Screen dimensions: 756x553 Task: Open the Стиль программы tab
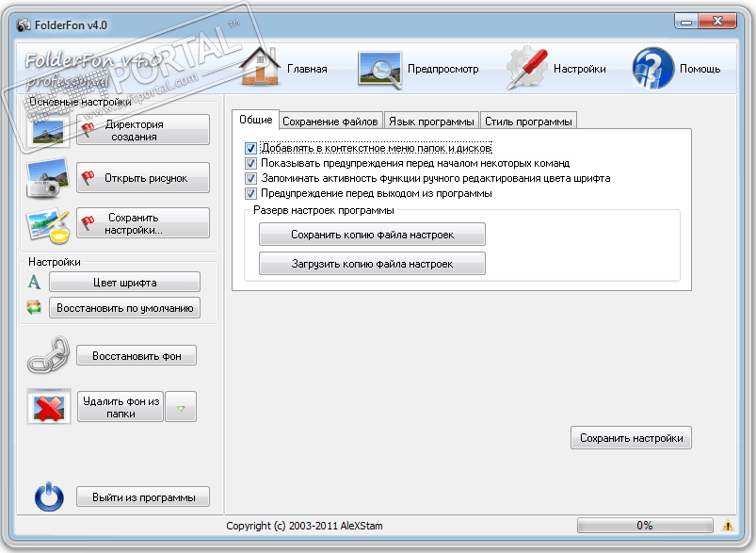pyautogui.click(x=528, y=122)
